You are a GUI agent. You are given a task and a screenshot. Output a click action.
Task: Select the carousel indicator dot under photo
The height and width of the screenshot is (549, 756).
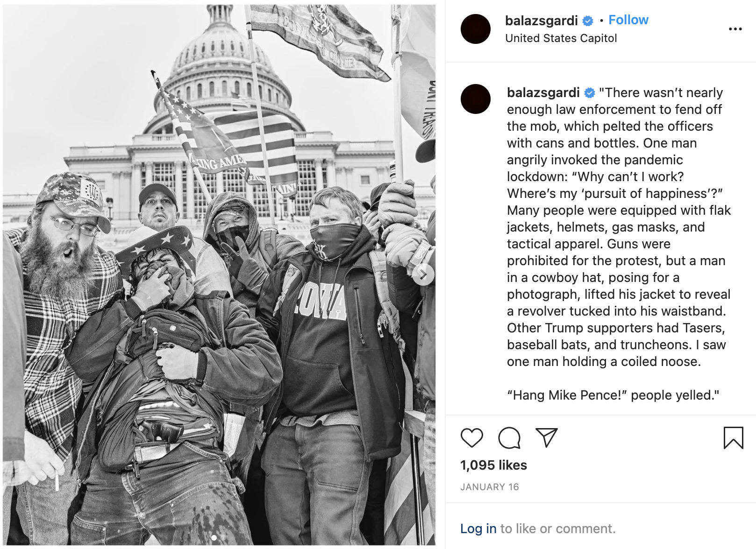(214, 538)
